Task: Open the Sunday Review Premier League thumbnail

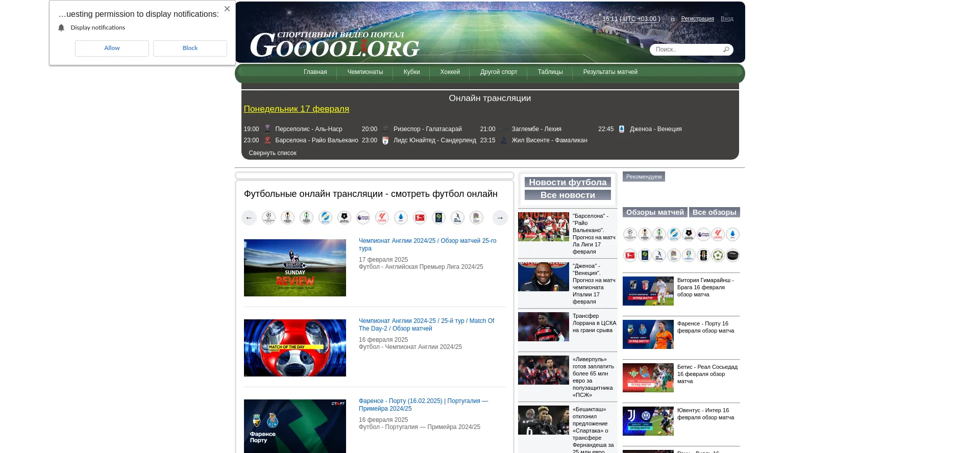Action: click(x=295, y=268)
